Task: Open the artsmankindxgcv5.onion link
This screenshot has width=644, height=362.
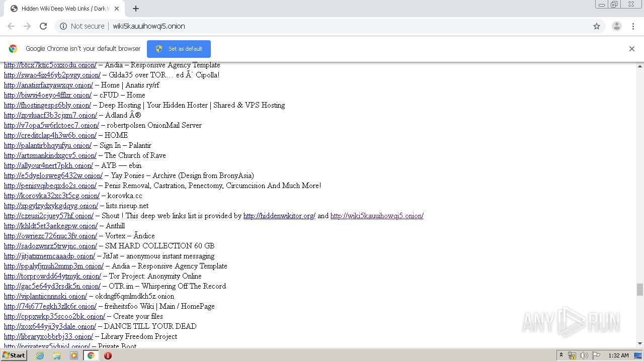Action: coord(50,155)
